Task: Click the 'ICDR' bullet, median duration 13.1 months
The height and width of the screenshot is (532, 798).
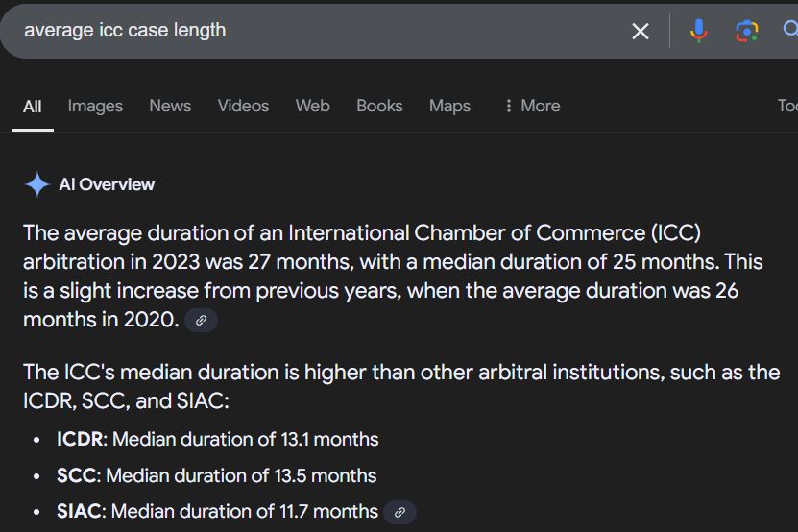Action: tap(217, 440)
